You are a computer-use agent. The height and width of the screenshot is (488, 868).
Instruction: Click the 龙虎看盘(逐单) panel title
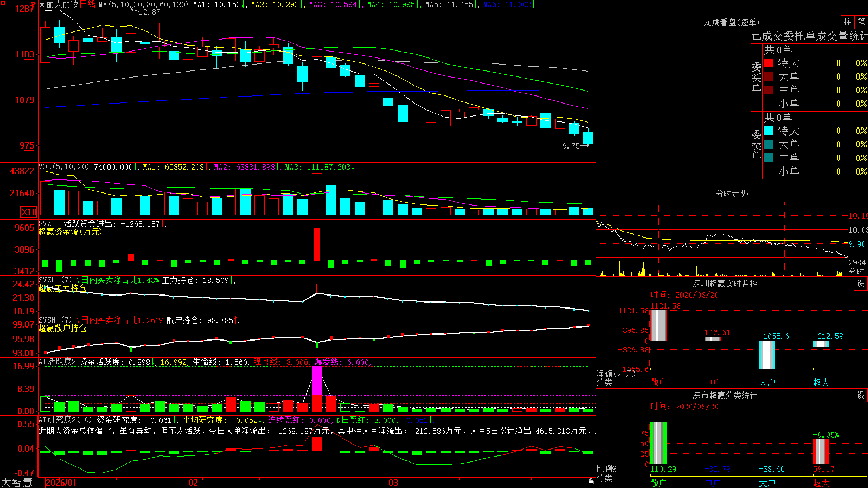(x=731, y=22)
